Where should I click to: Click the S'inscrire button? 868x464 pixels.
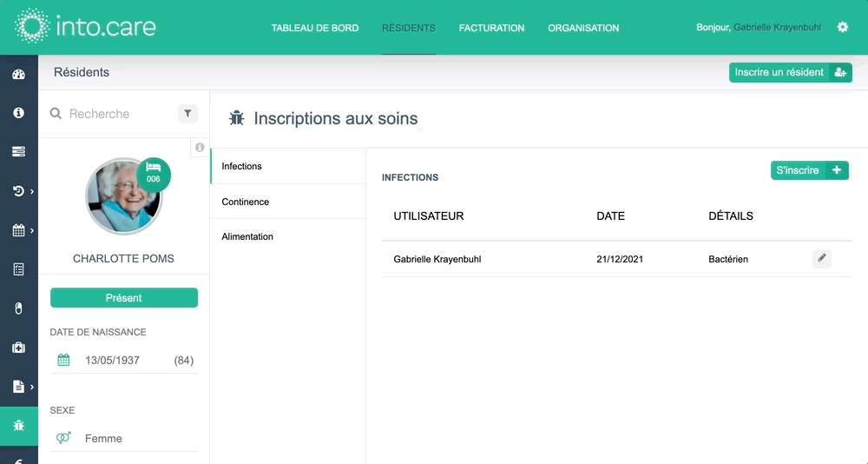coord(809,170)
